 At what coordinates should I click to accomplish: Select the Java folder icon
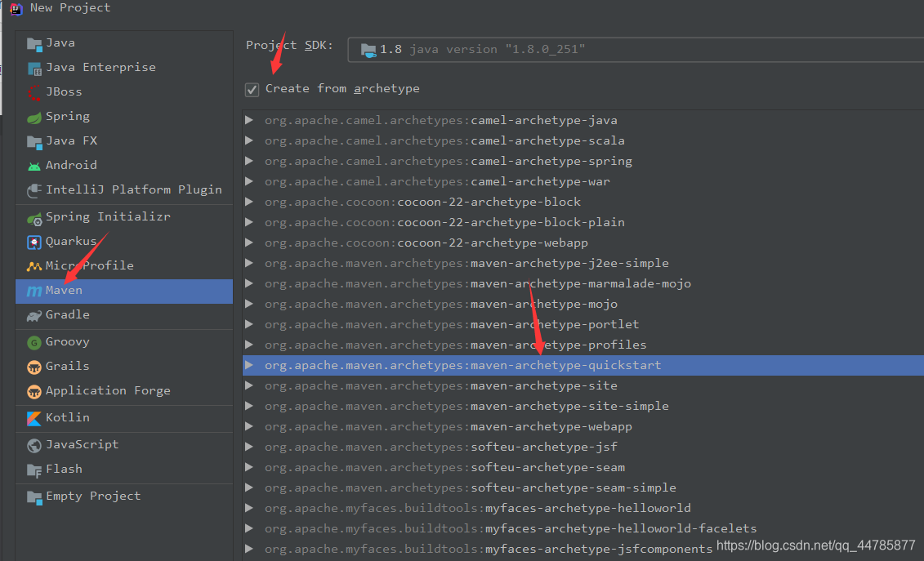(34, 44)
